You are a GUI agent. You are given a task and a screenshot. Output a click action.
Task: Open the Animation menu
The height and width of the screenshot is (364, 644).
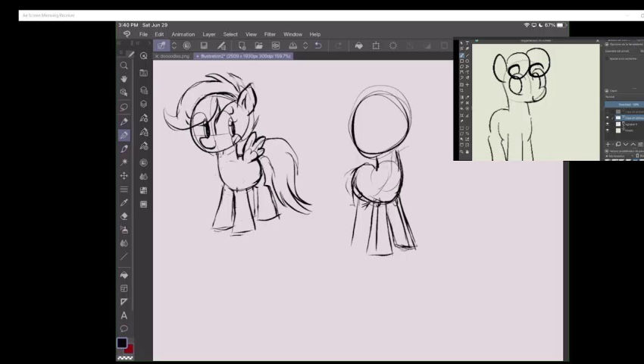pos(183,34)
